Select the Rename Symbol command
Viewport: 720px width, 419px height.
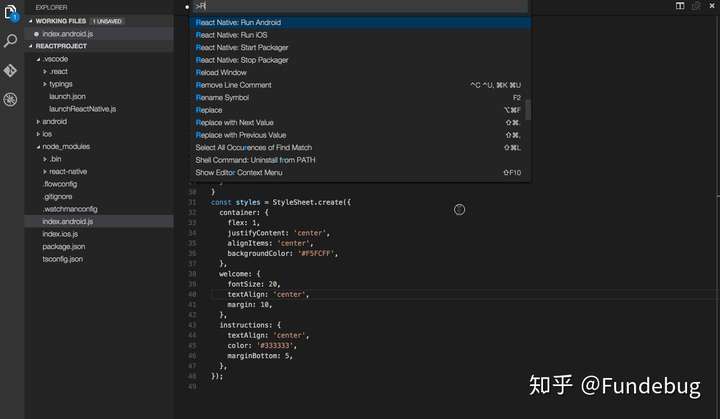coord(360,97)
